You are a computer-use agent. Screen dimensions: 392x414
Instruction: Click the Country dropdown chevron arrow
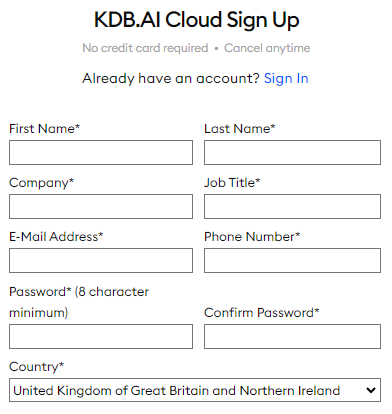tap(371, 390)
